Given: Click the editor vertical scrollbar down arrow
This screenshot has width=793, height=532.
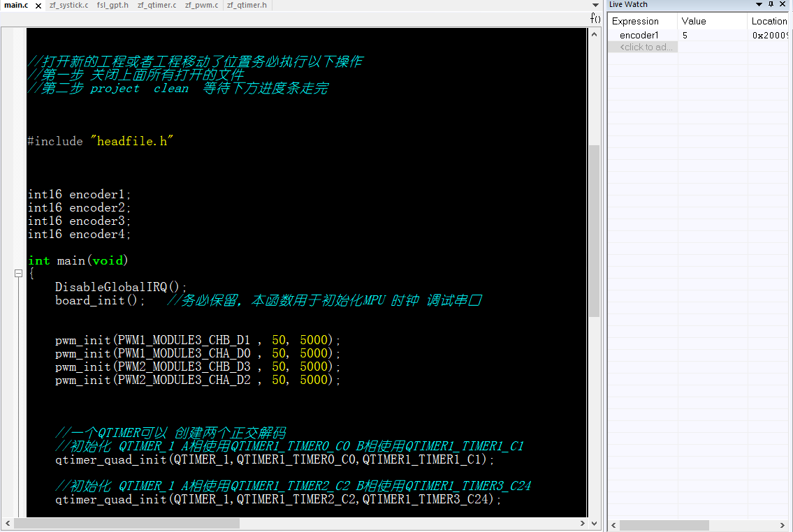Looking at the screenshot, I should click(x=595, y=524).
